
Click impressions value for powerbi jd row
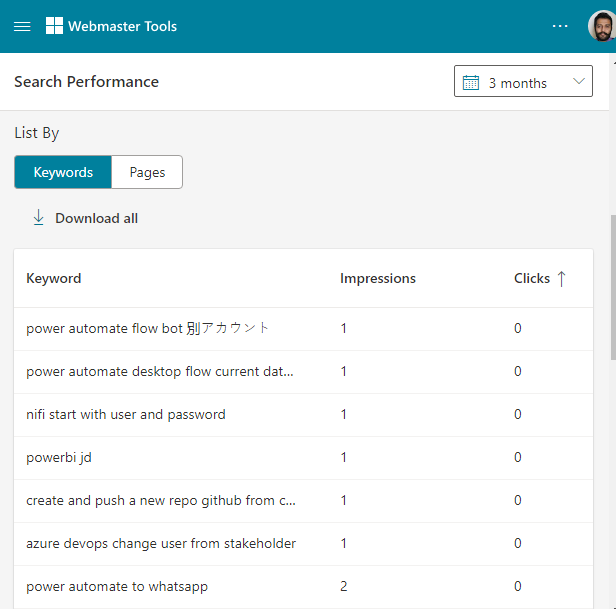pyautogui.click(x=344, y=457)
